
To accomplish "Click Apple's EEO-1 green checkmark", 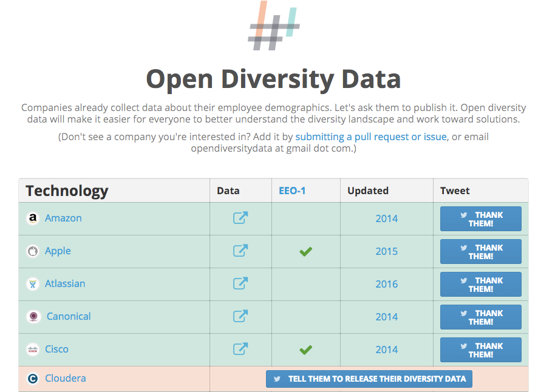I will tap(305, 251).
